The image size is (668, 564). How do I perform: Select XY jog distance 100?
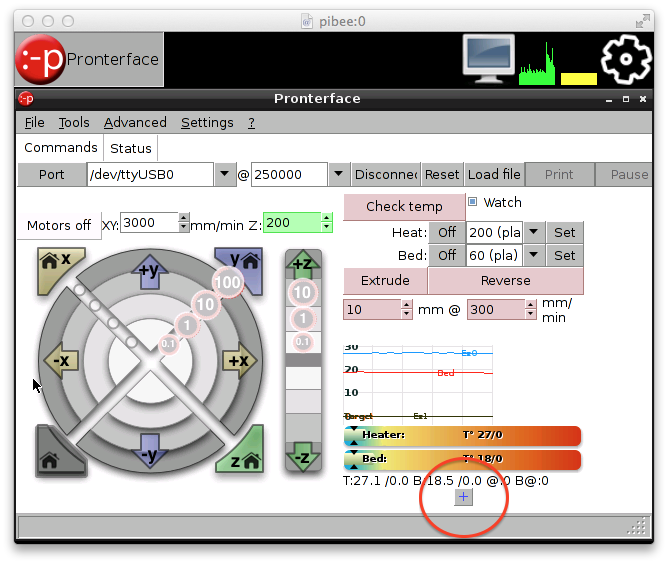228,282
